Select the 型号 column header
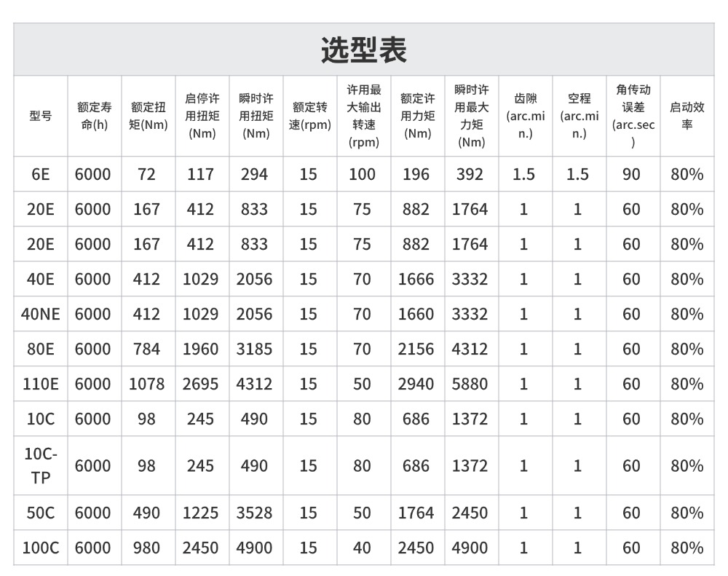The height and width of the screenshot is (576, 728). tap(40, 117)
